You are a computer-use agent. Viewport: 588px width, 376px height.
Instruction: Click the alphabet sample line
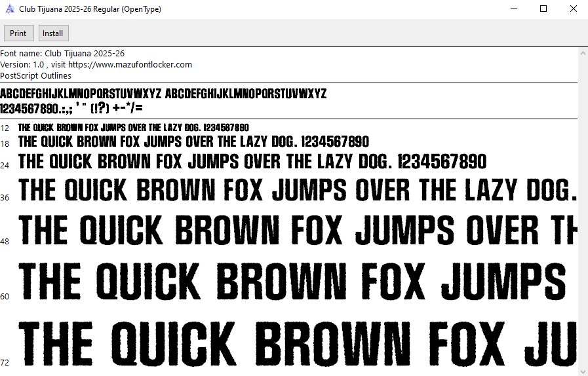pyautogui.click(x=163, y=94)
